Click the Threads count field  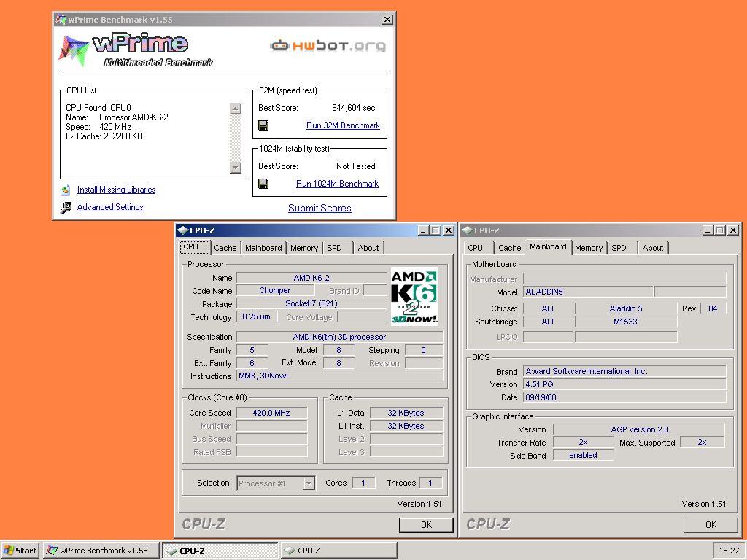coord(430,483)
